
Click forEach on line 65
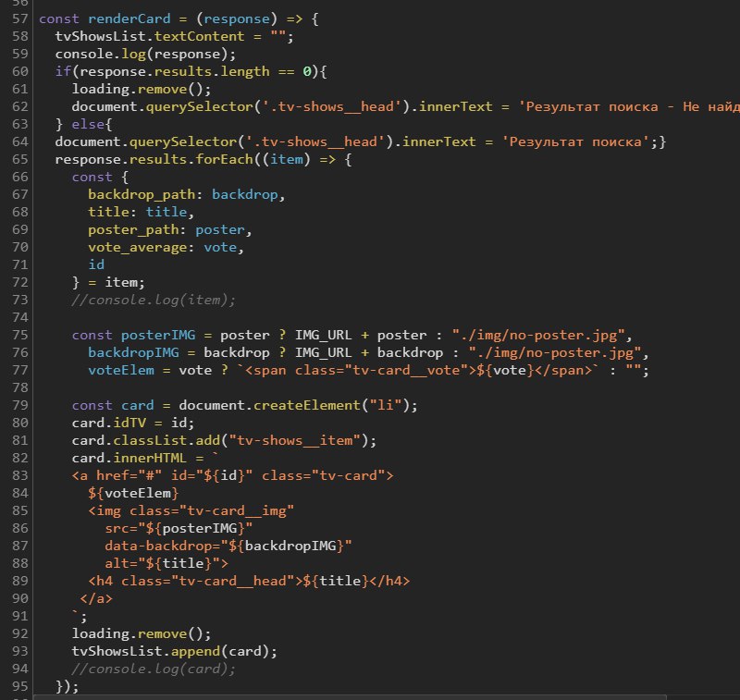click(x=224, y=159)
